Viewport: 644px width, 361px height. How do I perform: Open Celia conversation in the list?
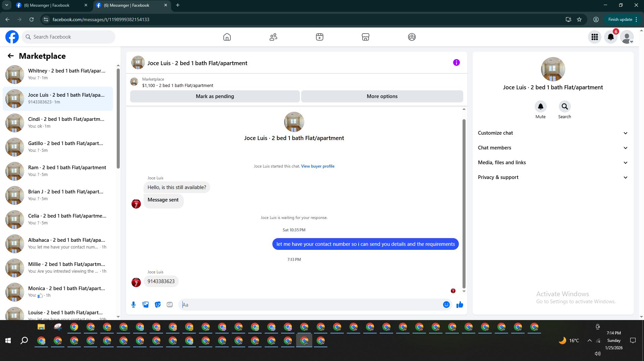[58, 220]
